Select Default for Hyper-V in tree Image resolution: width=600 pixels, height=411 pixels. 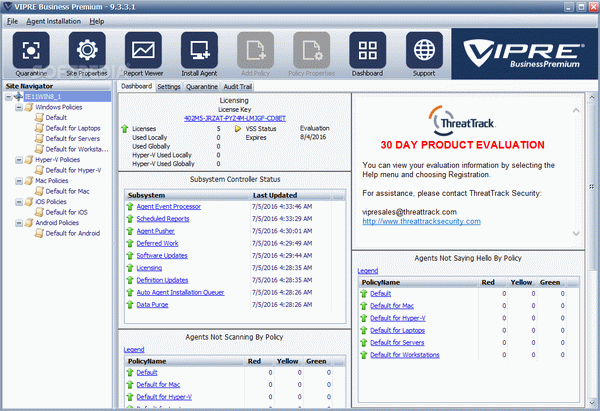click(x=73, y=170)
